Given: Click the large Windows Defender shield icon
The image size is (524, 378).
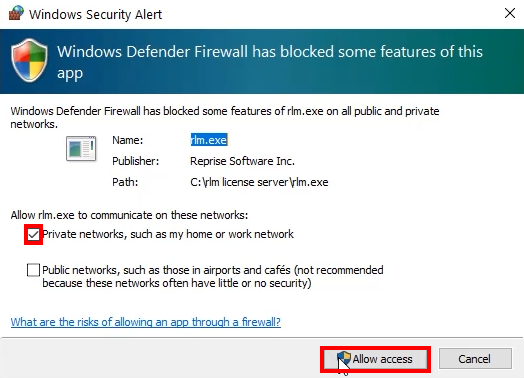Looking at the screenshot, I should 29,60.
